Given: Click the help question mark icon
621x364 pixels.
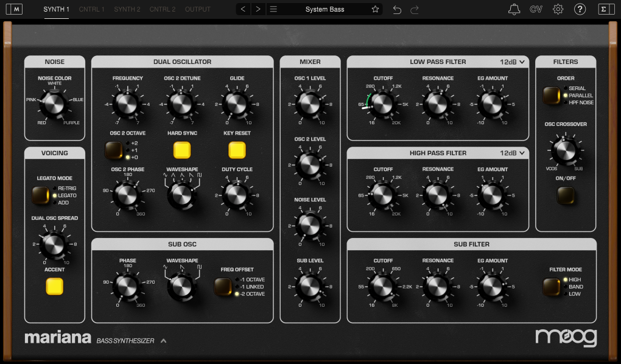Looking at the screenshot, I should 580,9.
